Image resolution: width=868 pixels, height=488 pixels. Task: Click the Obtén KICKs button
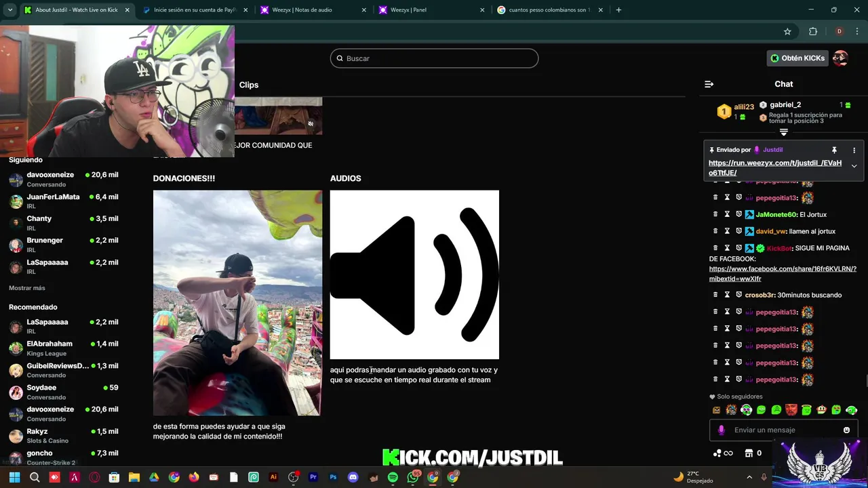797,58
